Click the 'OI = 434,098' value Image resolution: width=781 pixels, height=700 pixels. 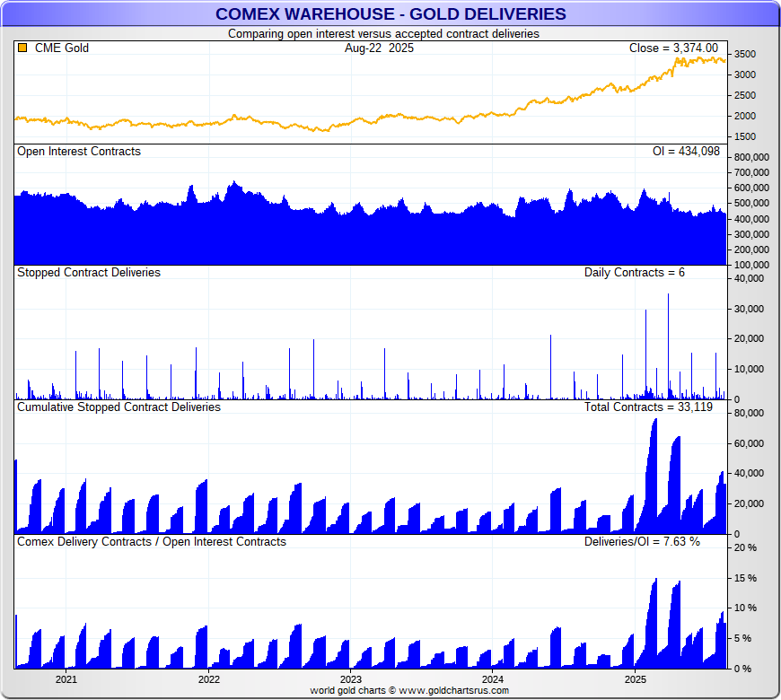coord(686,152)
